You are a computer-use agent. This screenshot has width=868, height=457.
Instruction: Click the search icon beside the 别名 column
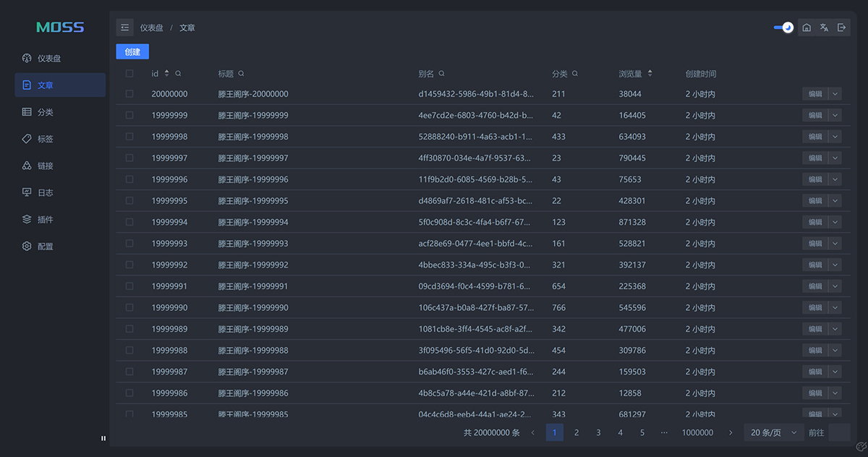click(441, 74)
